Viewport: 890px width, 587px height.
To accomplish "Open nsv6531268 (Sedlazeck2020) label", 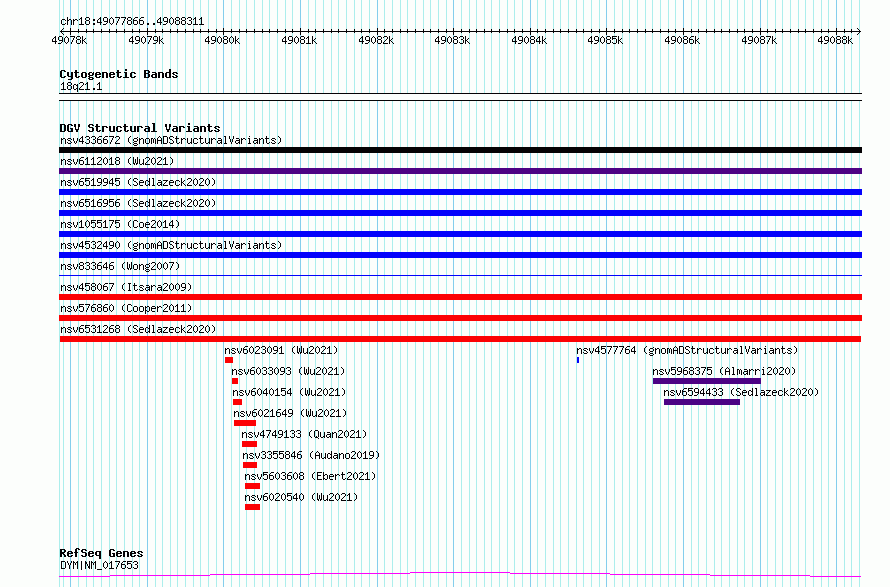I will (138, 329).
